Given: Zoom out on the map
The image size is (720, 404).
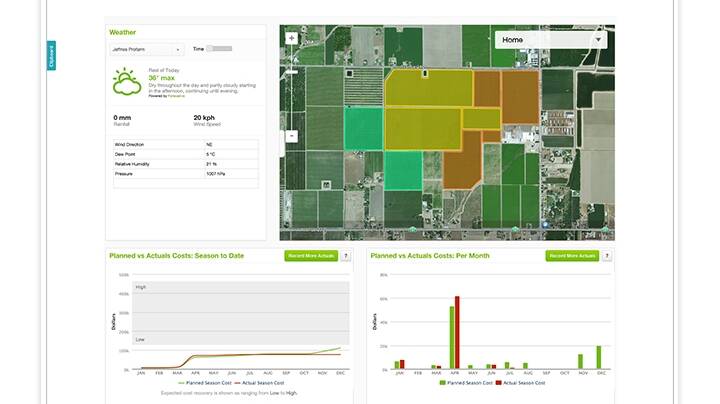Looking at the screenshot, I should tap(292, 136).
